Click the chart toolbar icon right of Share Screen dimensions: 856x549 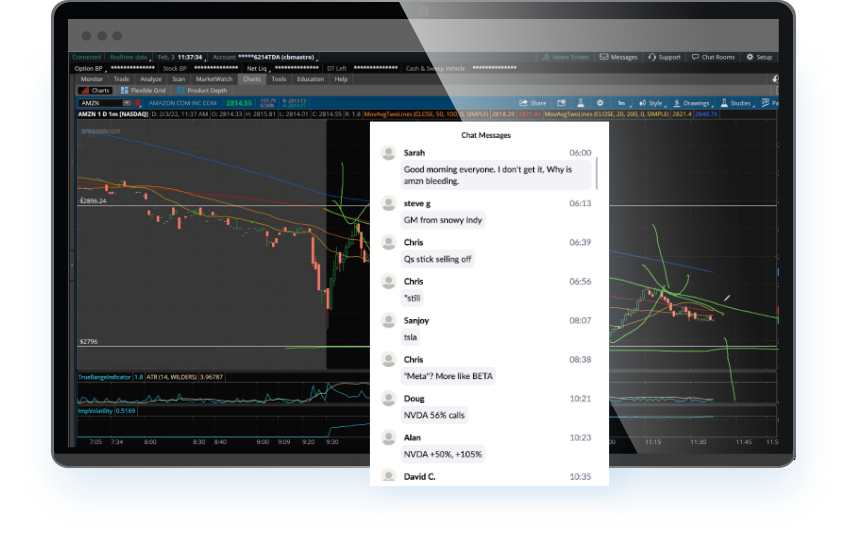[561, 103]
